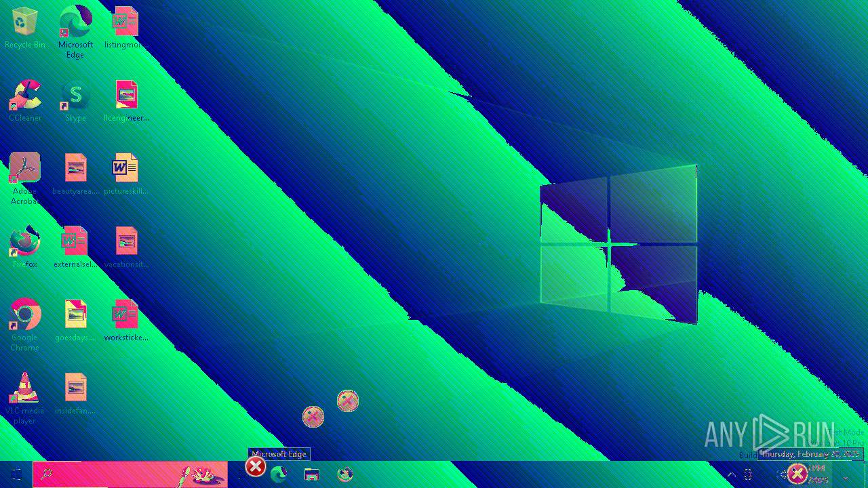The width and height of the screenshot is (868, 488).
Task: Expand the hidden system tray icons chevron
Action: pyautogui.click(x=731, y=474)
